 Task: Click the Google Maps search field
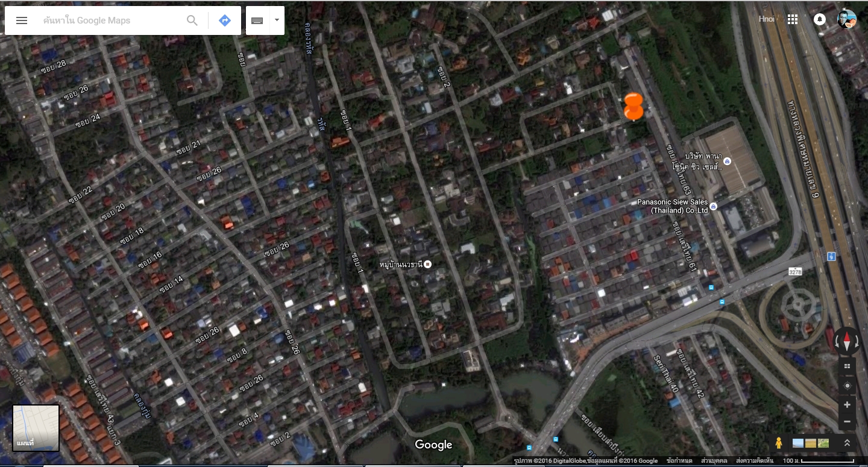click(x=112, y=20)
